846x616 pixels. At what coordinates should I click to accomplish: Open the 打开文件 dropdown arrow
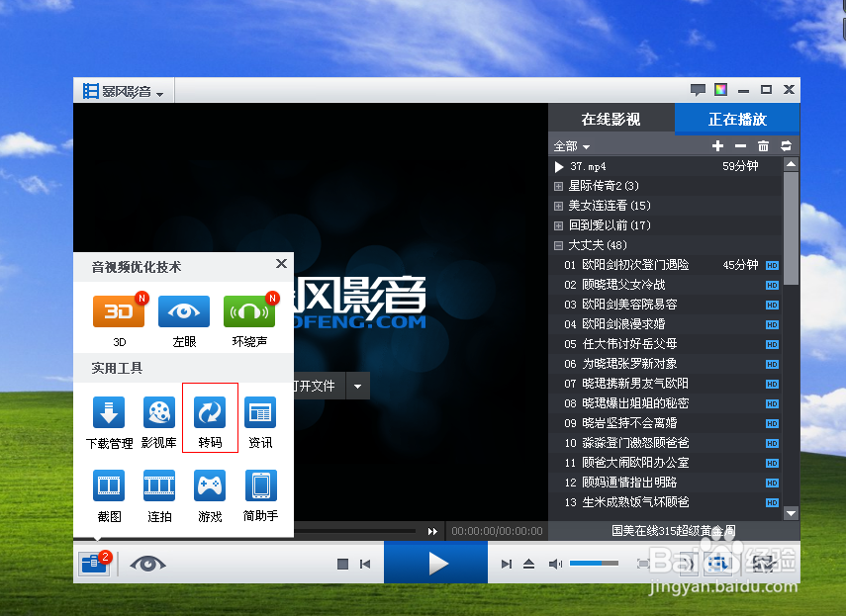[x=358, y=386]
